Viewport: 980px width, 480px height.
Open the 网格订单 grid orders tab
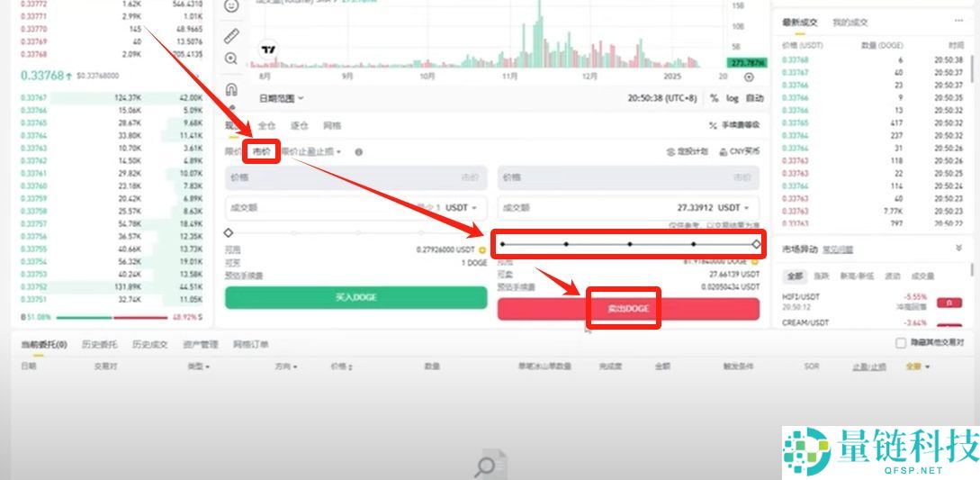pyautogui.click(x=251, y=344)
